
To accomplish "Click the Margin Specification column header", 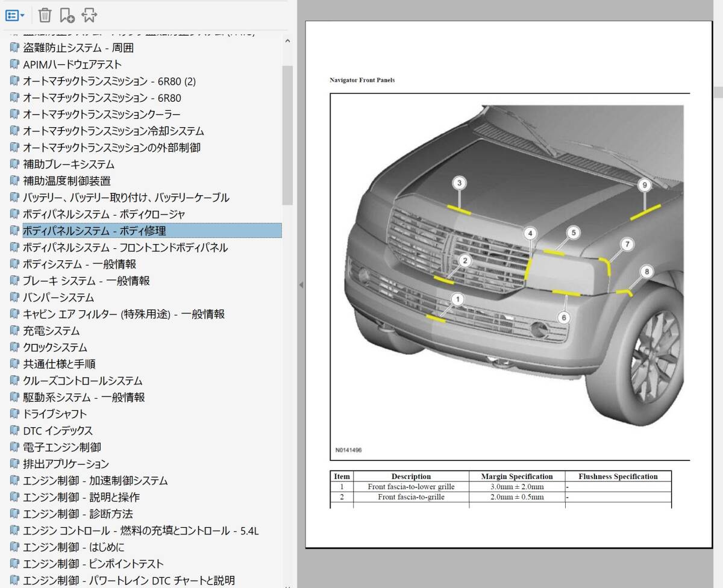I will (517, 477).
